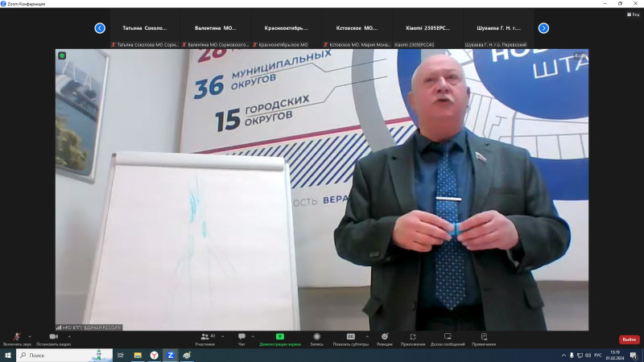644x362 pixels.
Task: Start Демонстрация экрана screen sharing
Action: pyautogui.click(x=280, y=339)
